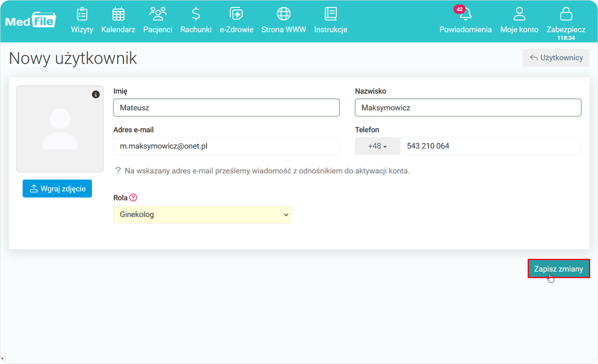Viewport: 598px width, 364px height.
Task: Click the empty profile photo placeholder
Action: pos(60,129)
